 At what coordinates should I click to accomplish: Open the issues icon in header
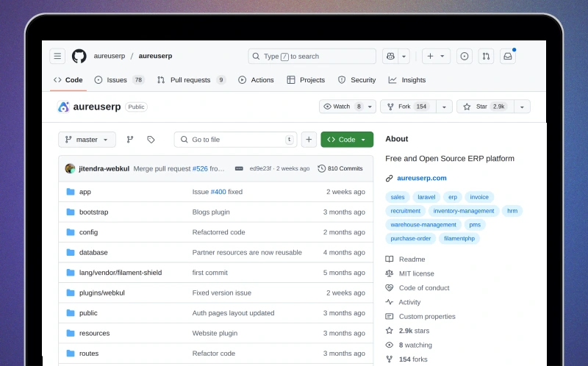click(x=465, y=57)
